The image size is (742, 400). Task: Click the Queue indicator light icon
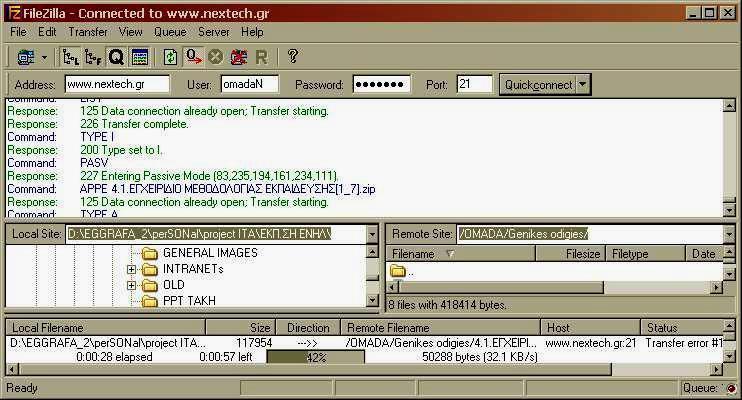[x=730, y=389]
